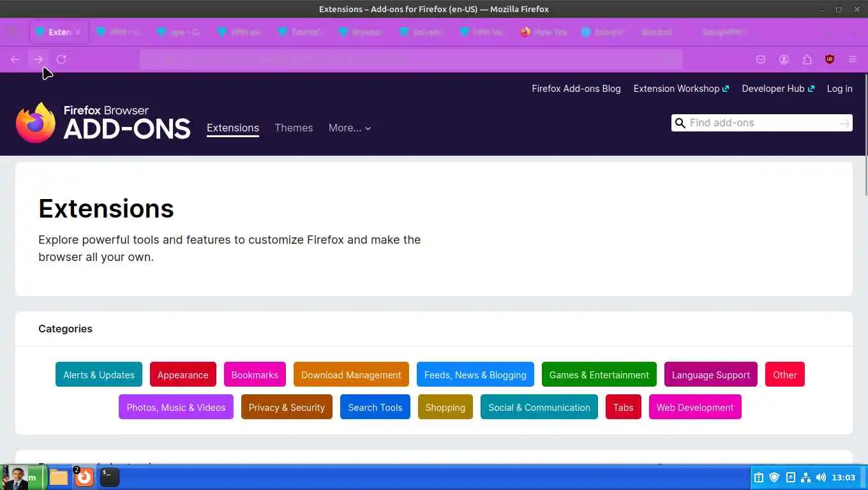868x490 pixels.
Task: Reload the page with the refresh icon
Action: [x=61, y=59]
